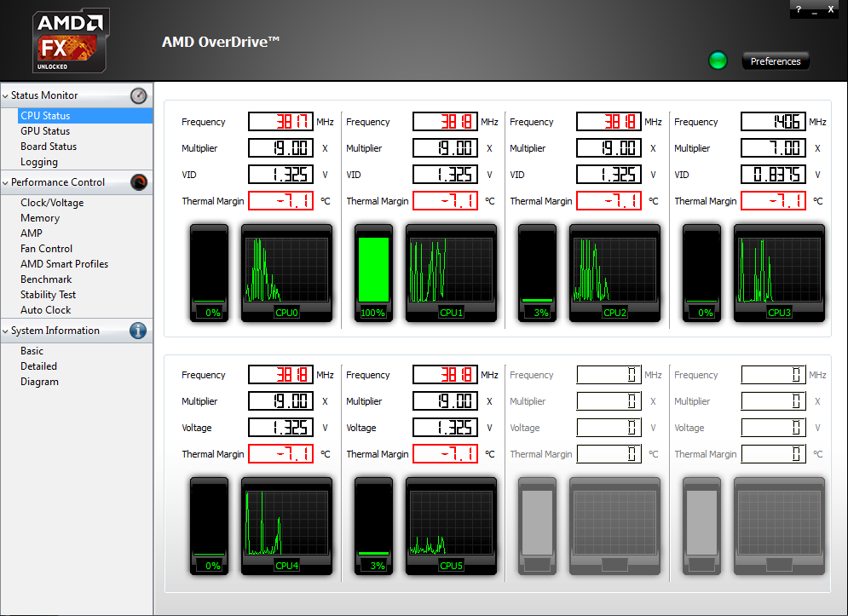Open Fan Control page
The image size is (848, 616).
click(46, 249)
